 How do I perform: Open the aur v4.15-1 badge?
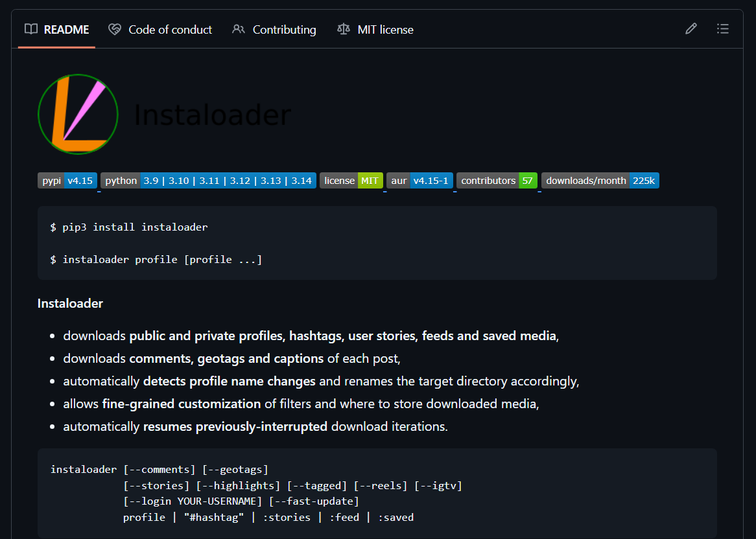click(419, 181)
